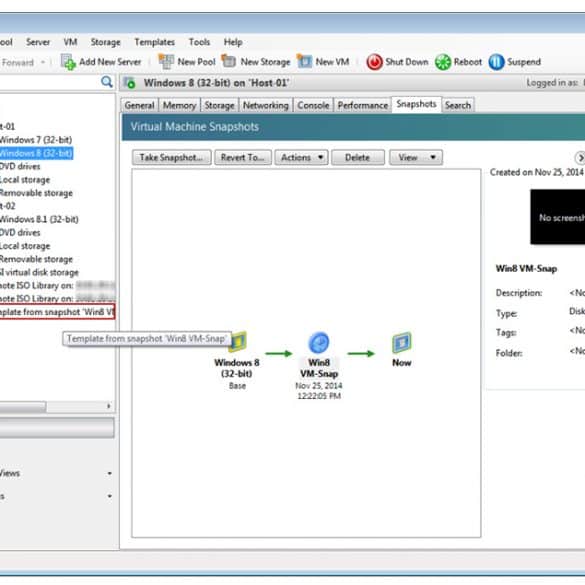Click the VM icon beside the title
The image size is (585, 585).
tap(129, 83)
